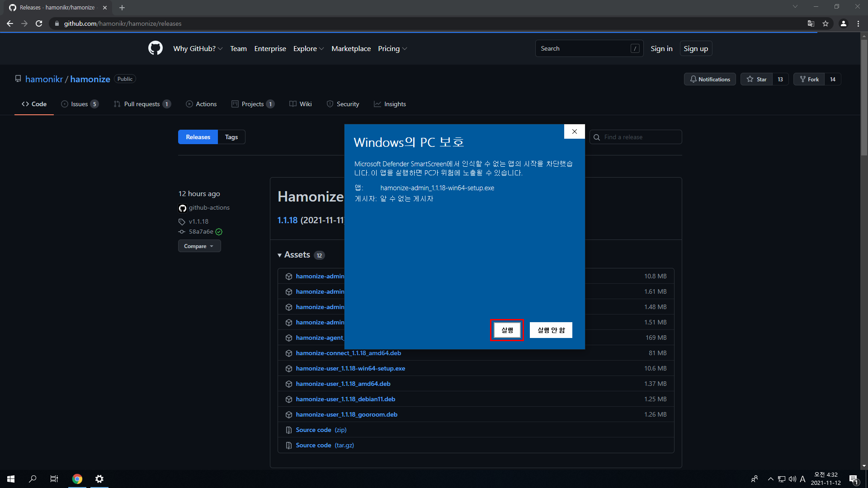Open the Enterprise menu item

270,48
